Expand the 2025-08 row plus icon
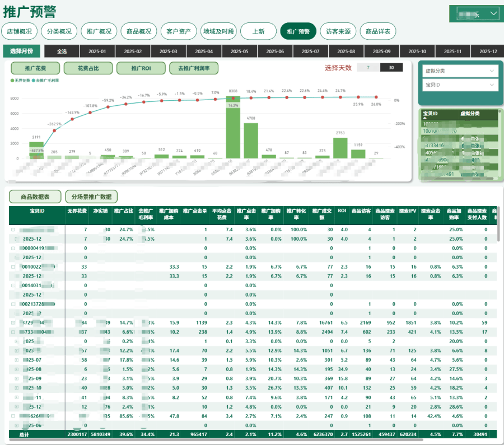Image resolution: width=504 pixels, height=445 pixels. point(17,369)
